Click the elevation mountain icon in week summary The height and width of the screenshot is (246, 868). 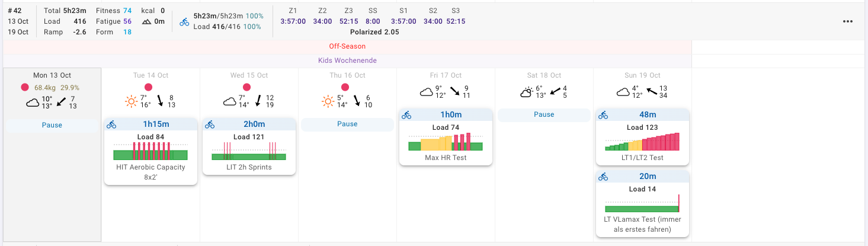pyautogui.click(x=146, y=22)
